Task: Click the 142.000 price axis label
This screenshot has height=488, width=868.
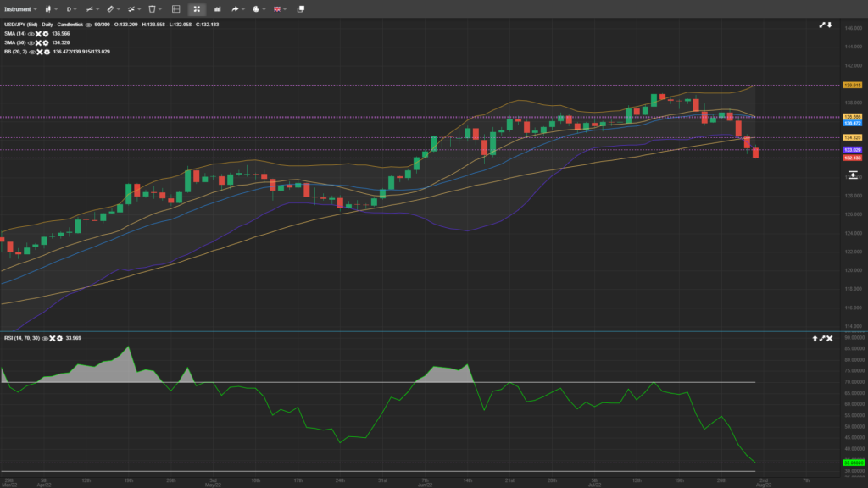Action: pyautogui.click(x=854, y=65)
